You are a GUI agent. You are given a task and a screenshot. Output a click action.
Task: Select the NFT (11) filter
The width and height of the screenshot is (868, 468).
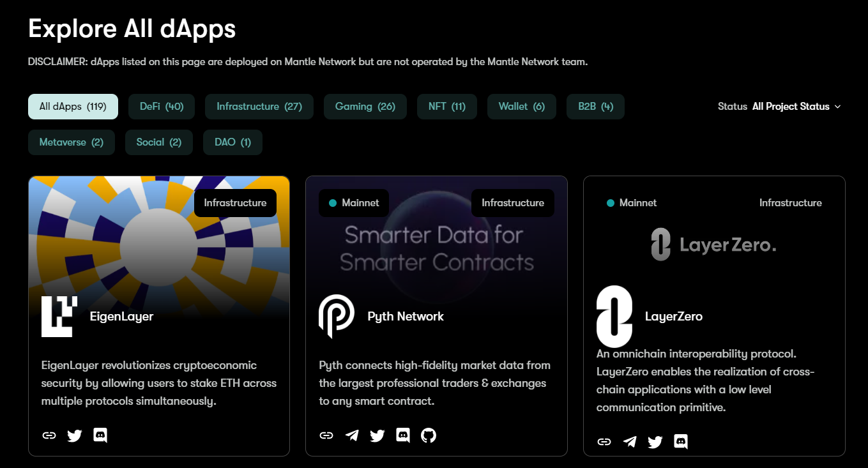click(447, 107)
